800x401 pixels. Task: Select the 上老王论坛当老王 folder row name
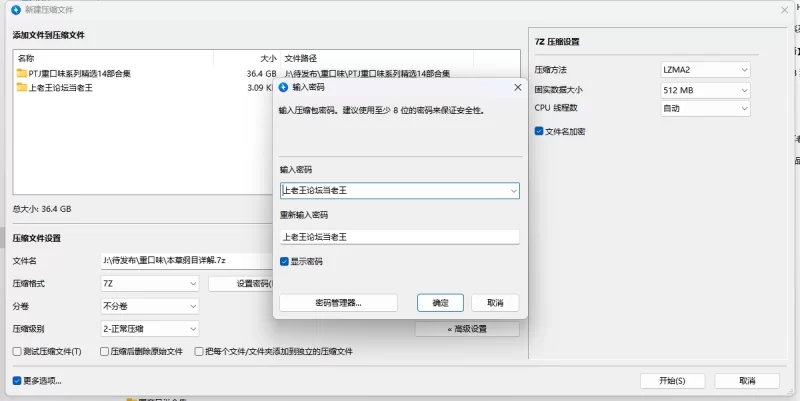[61, 88]
